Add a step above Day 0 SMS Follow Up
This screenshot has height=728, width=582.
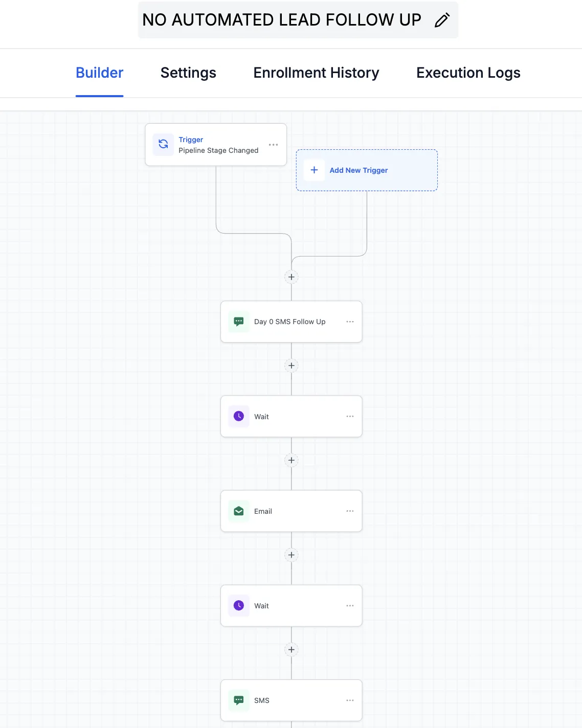292,277
